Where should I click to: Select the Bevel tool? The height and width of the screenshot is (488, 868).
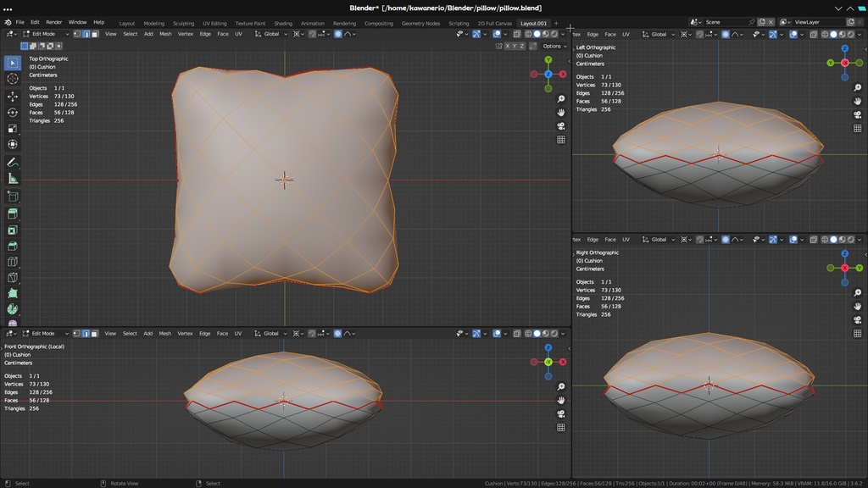13,246
